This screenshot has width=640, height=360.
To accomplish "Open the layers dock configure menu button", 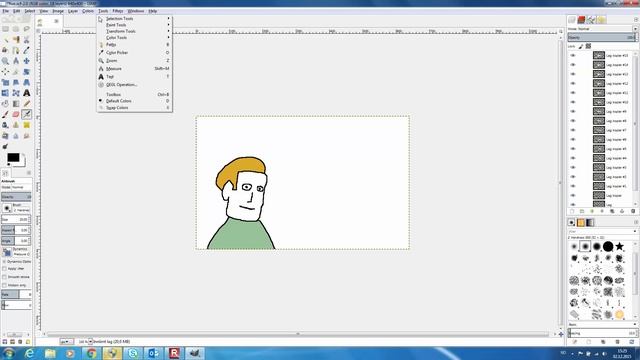I will (x=636, y=20).
